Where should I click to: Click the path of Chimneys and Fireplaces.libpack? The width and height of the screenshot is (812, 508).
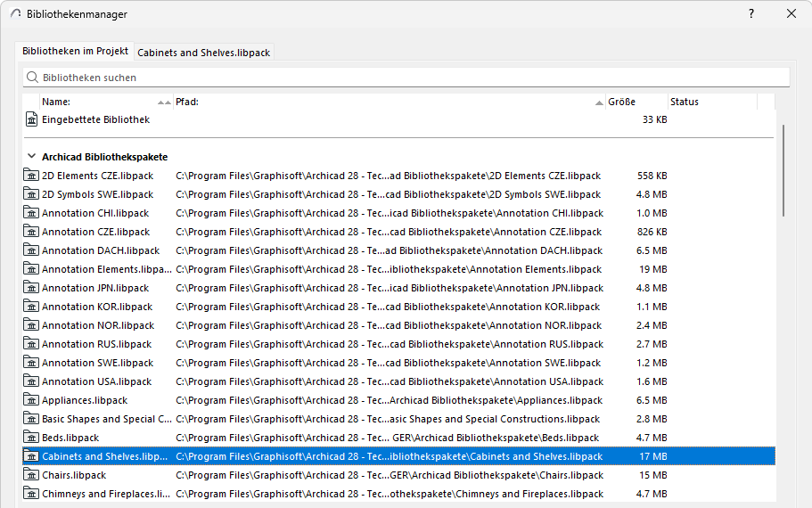tap(390, 494)
